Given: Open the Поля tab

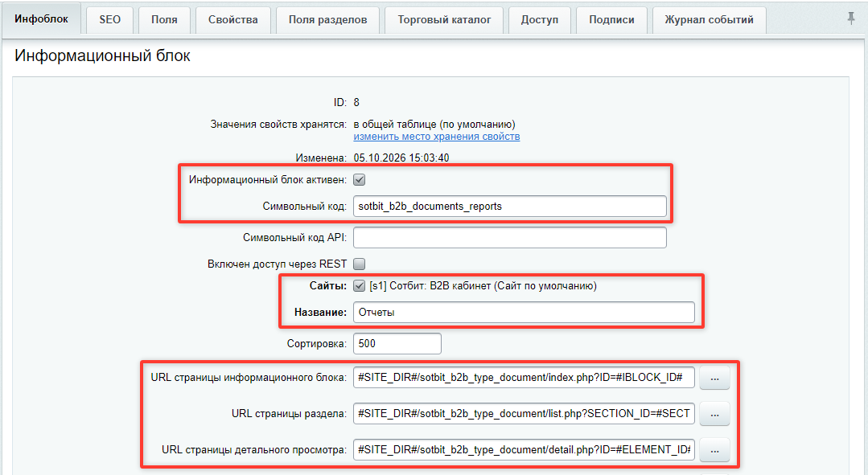Looking at the screenshot, I should 164,20.
